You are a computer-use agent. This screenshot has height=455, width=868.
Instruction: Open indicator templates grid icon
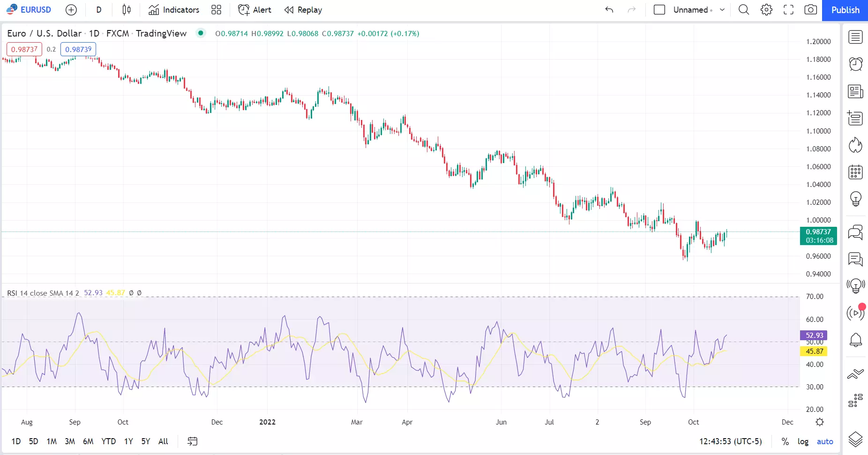click(x=216, y=10)
